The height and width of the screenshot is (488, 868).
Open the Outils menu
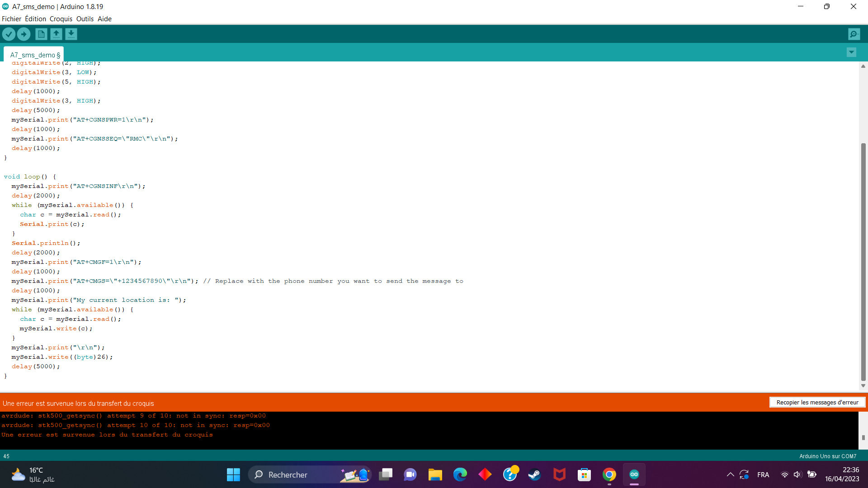85,19
